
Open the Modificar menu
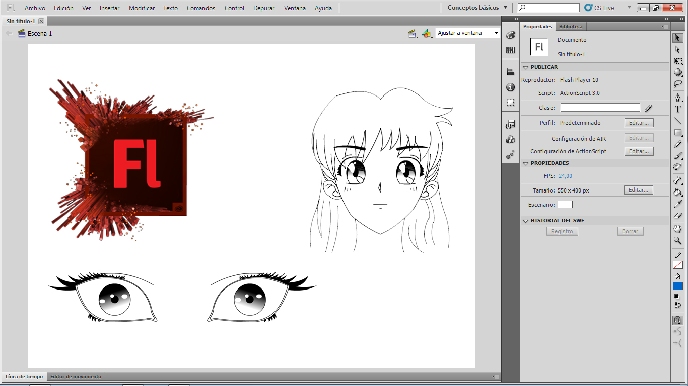(142, 8)
